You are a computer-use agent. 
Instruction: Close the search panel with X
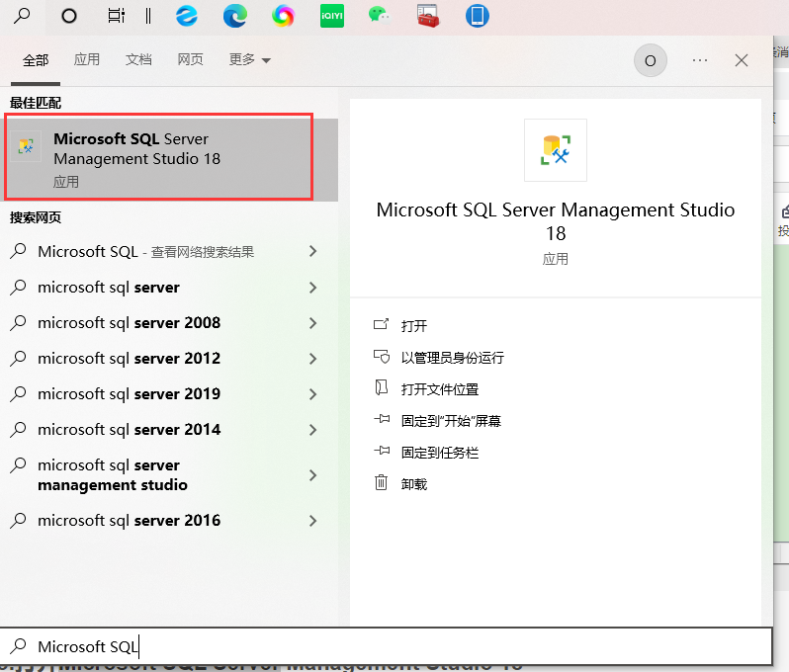[742, 60]
